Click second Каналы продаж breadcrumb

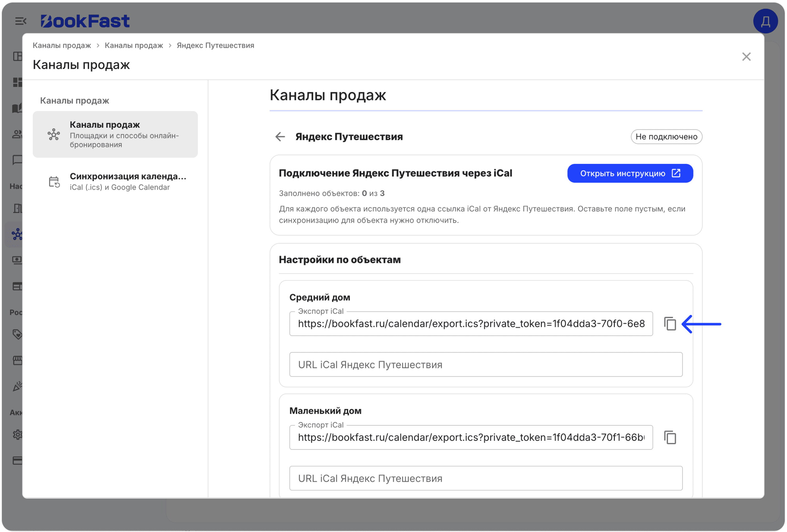point(134,45)
